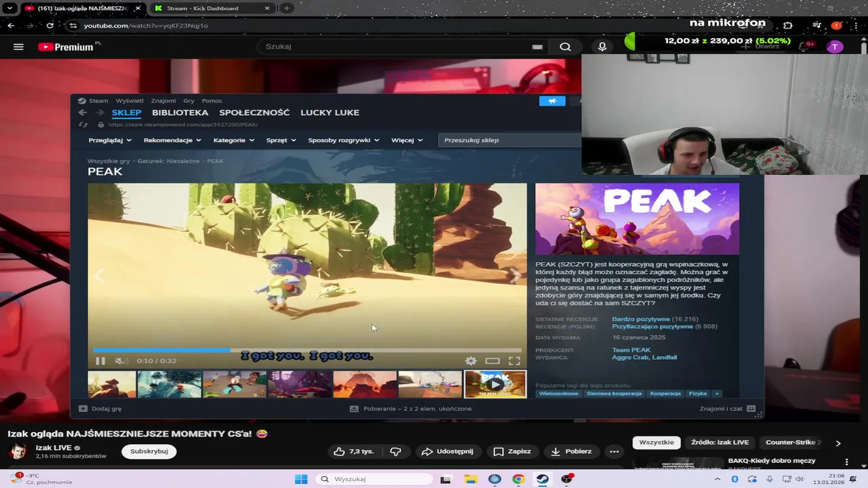Viewport: 868px width, 488px height.
Task: Expand the Sprzęt dropdown in Steam
Action: [281, 140]
